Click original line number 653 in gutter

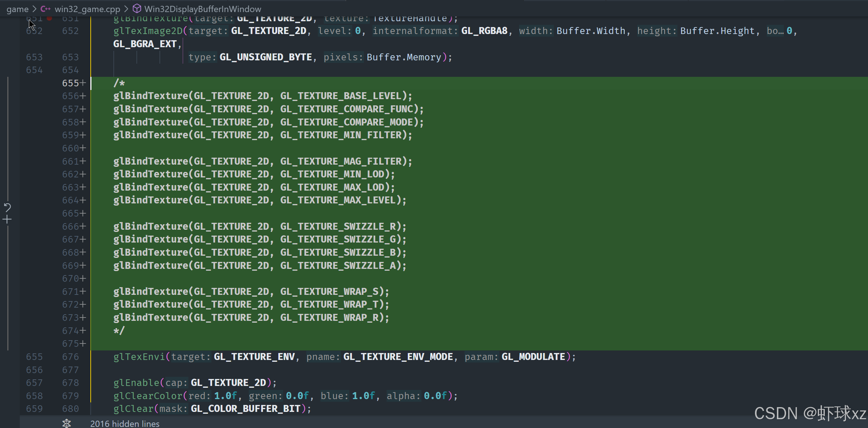click(34, 57)
